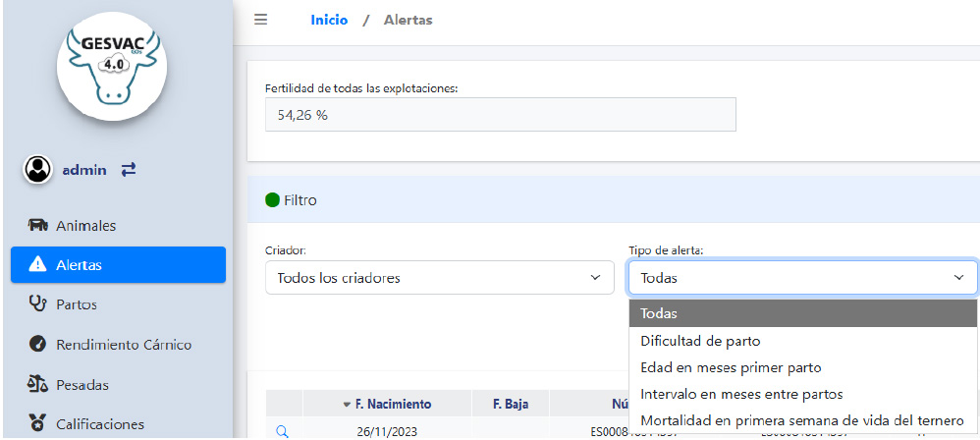Click the Rendimiento Cárnico gauge icon
Screen dimensions: 980x440
point(38,345)
